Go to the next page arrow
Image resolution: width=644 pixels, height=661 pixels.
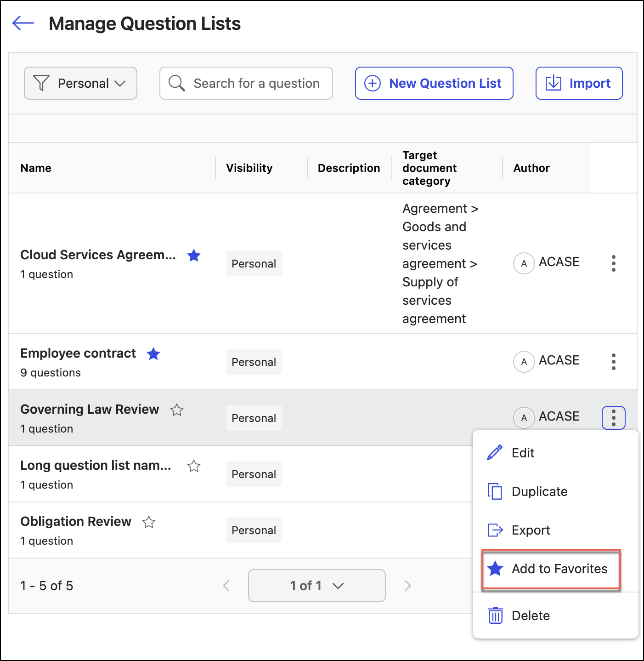tap(407, 586)
